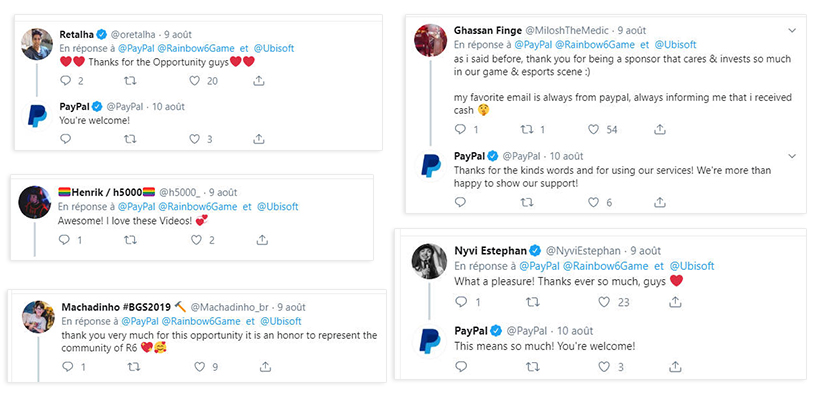Share Henrik's Awesome videos tweet

point(262,240)
